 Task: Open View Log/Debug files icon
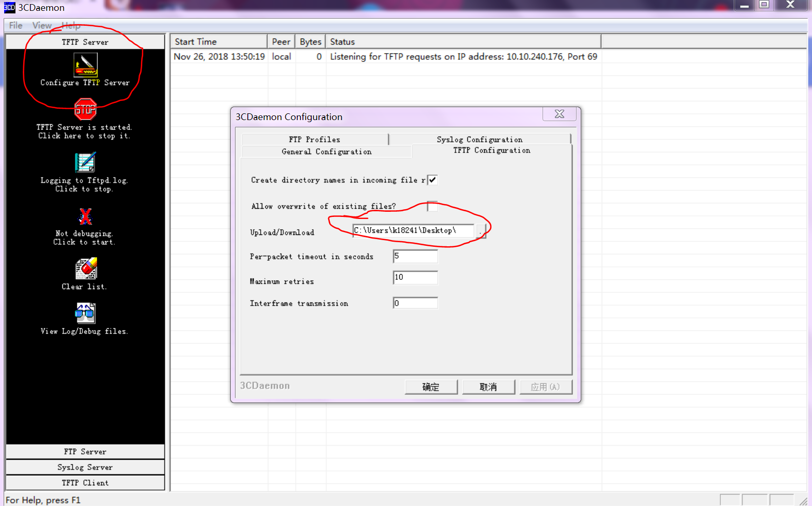[x=86, y=313]
